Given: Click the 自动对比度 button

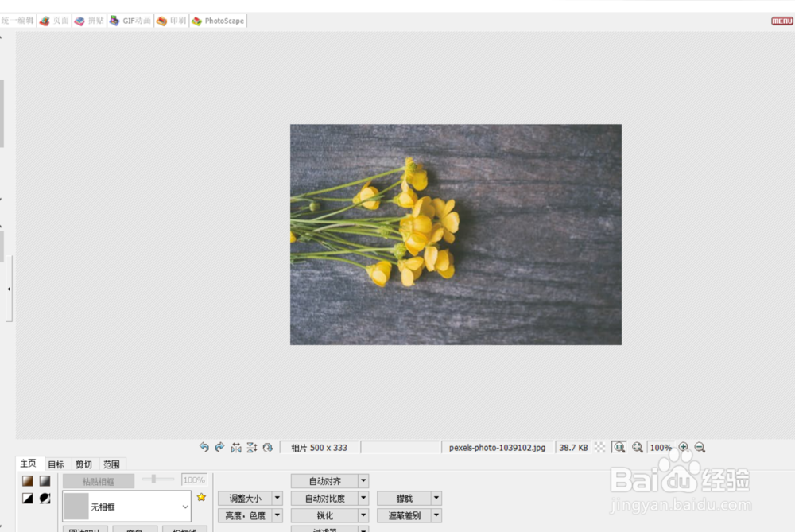Looking at the screenshot, I should click(325, 499).
